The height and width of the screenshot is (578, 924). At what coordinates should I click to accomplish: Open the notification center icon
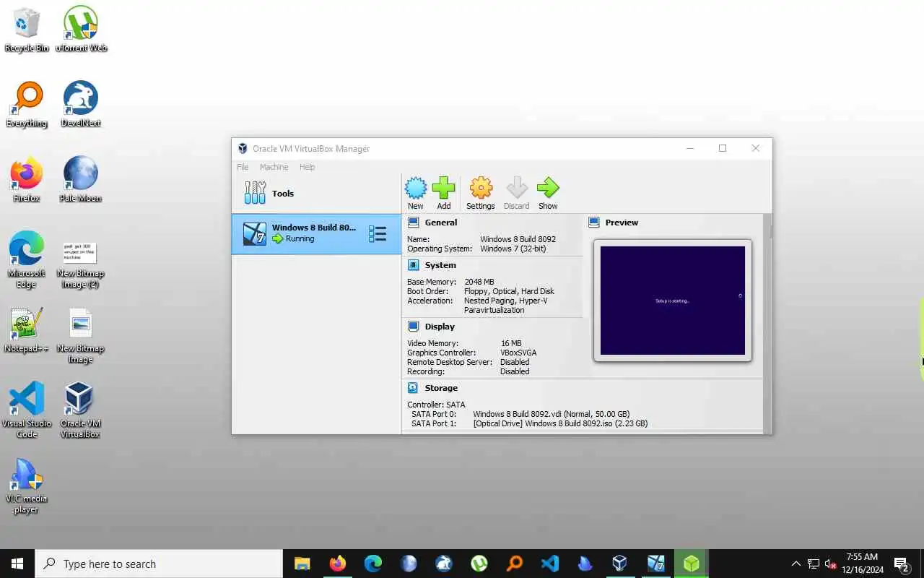902,564
